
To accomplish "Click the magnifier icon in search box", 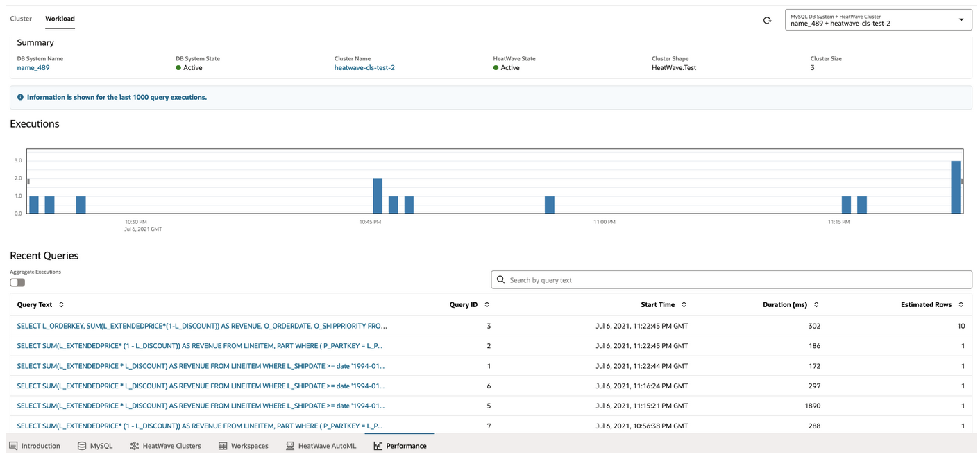I will point(500,279).
